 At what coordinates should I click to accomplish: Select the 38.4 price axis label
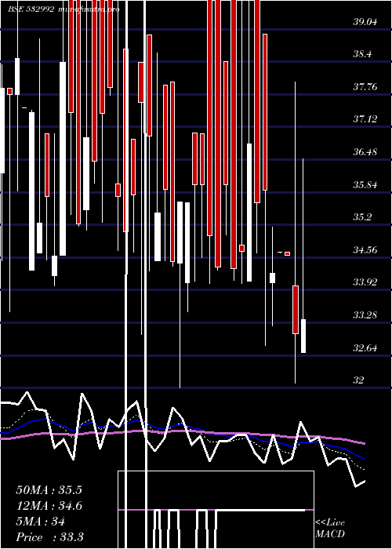362,54
